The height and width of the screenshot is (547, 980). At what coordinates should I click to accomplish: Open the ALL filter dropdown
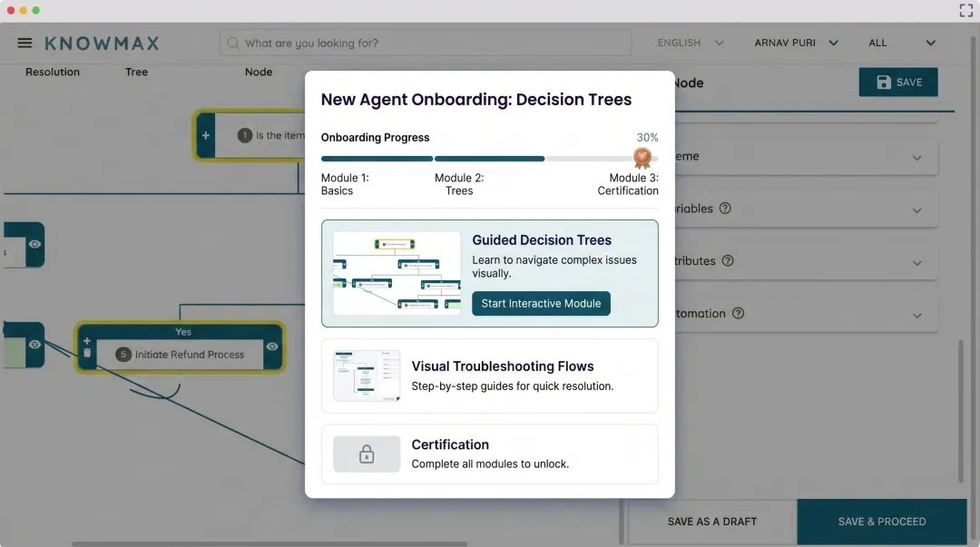(x=901, y=43)
